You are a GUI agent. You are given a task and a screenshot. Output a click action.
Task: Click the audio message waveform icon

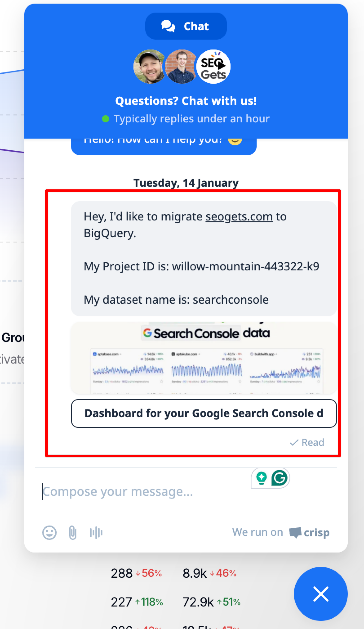pos(96,533)
